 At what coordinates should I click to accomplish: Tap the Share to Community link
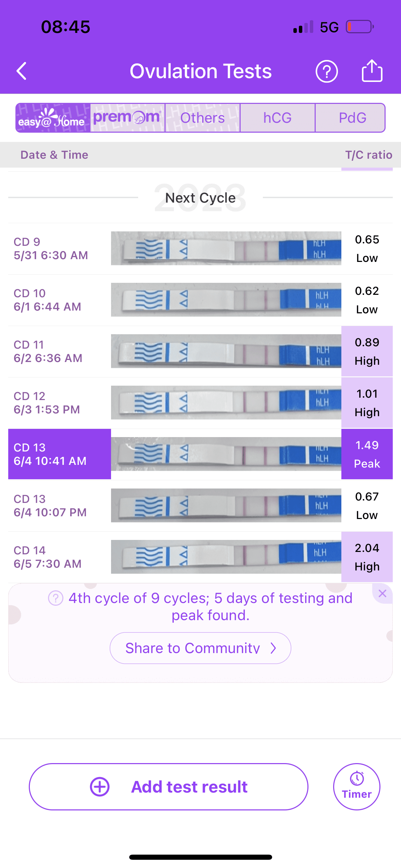pyautogui.click(x=200, y=648)
